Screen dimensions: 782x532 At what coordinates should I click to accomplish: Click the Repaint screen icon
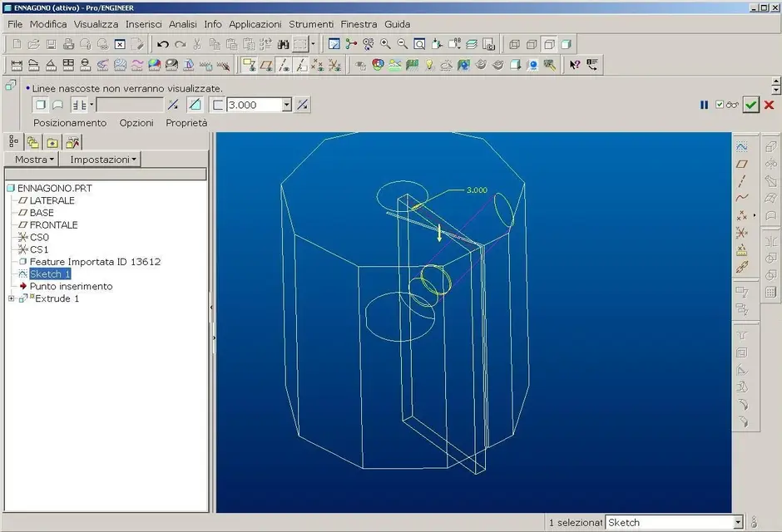click(334, 44)
